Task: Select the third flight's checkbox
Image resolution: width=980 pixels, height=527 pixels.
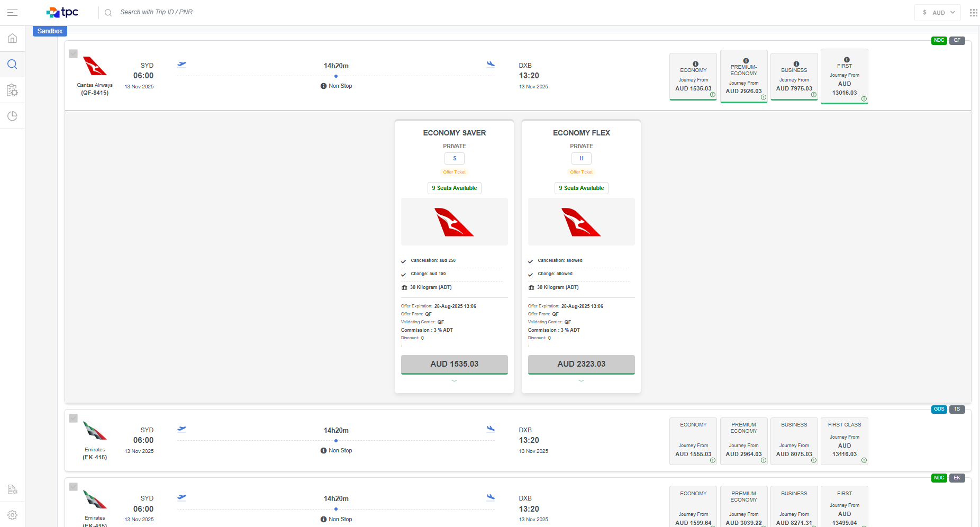Action: click(x=74, y=487)
